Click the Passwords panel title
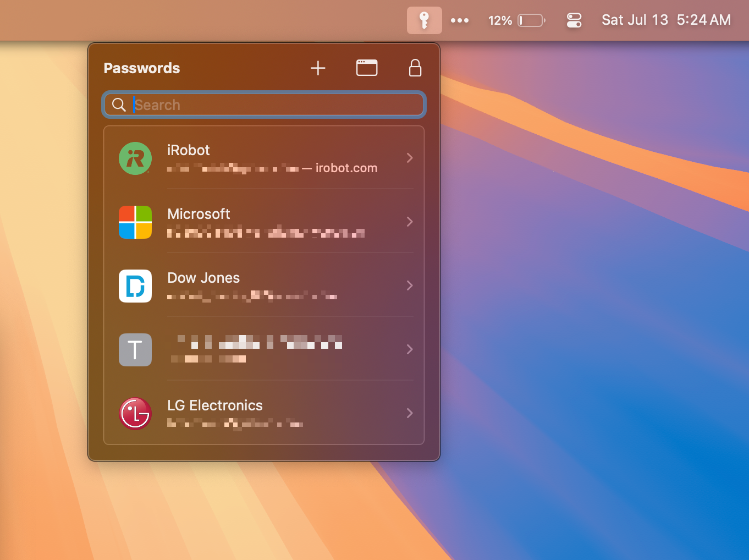 (x=142, y=68)
